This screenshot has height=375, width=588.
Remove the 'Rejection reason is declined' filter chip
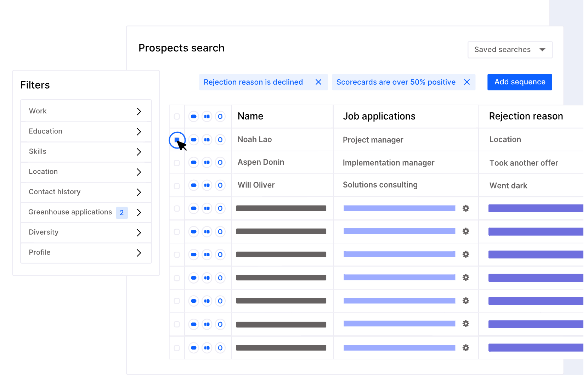[318, 82]
